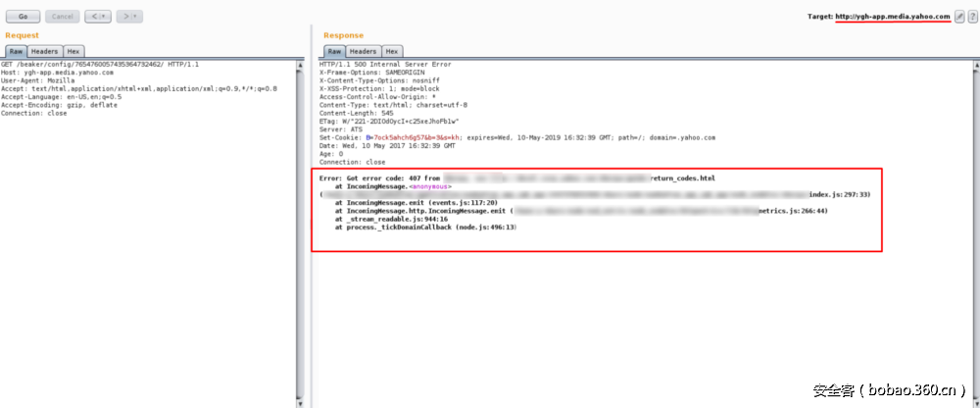Click the Accept: text/html request header line
The width and height of the screenshot is (980, 408).
pos(139,89)
